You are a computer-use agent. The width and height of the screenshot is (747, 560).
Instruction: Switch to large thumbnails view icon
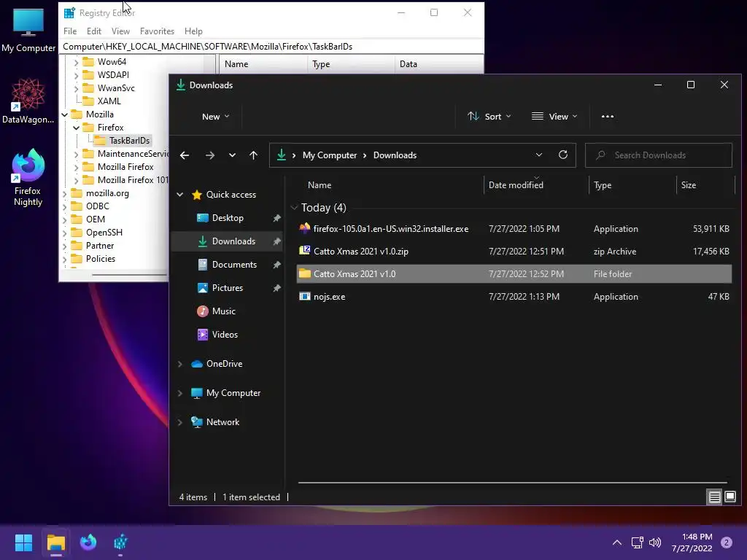coord(729,497)
